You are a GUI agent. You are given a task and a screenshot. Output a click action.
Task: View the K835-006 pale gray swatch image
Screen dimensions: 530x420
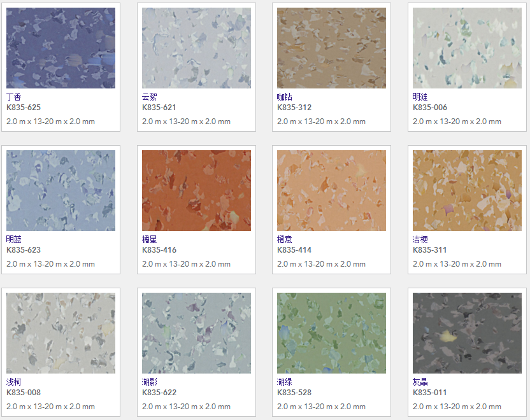467,48
